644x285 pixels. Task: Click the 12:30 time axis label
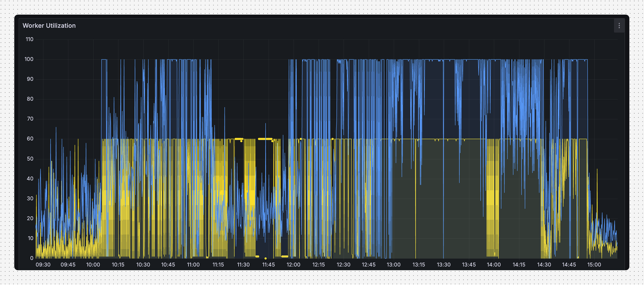(343, 265)
